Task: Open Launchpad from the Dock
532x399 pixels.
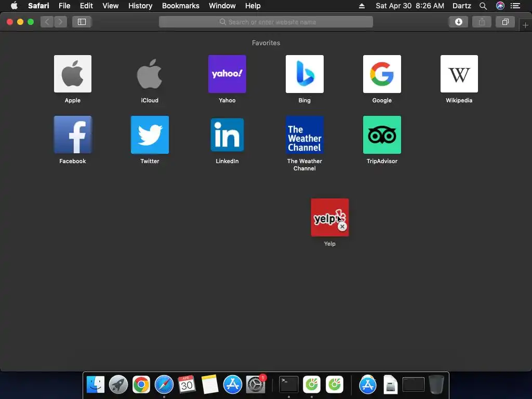Action: (x=118, y=385)
